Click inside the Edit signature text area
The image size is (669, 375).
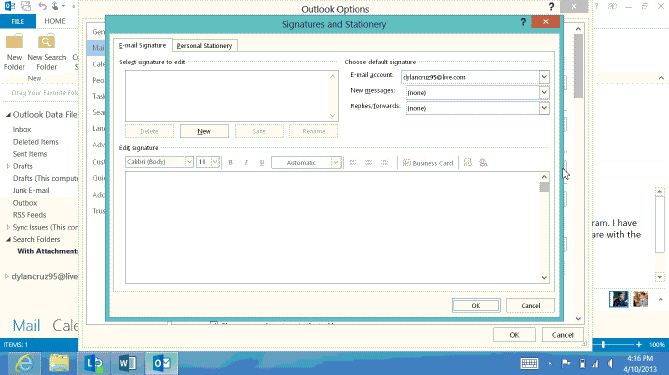tap(333, 227)
